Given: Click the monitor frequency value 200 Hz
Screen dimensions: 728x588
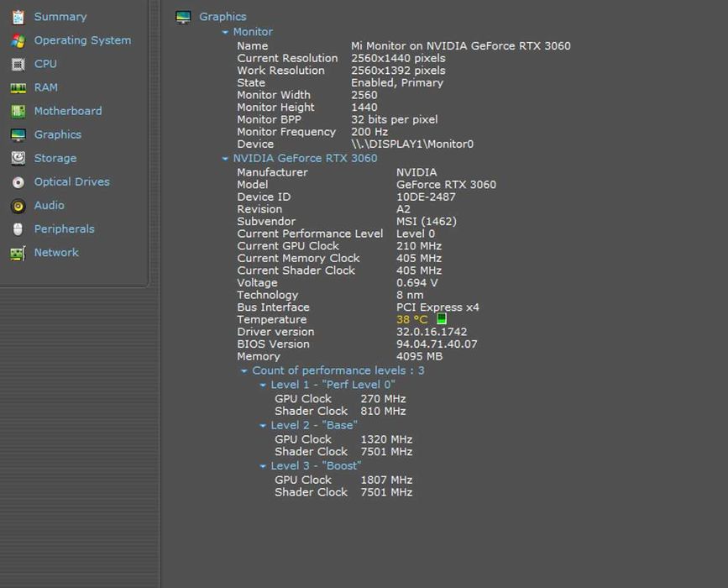Looking at the screenshot, I should (369, 132).
